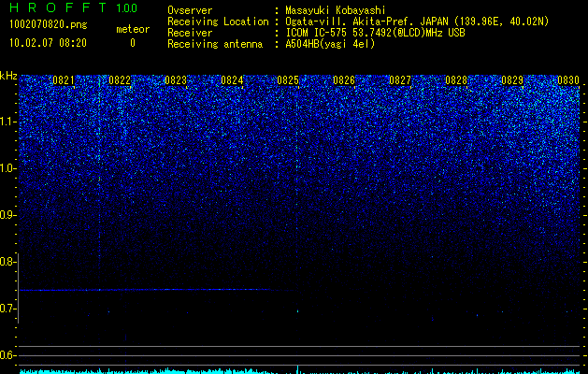Screen dimensions: 588x374
Task: Click the timestamp 10.02.07 08:20
Action: pyautogui.click(x=48, y=43)
